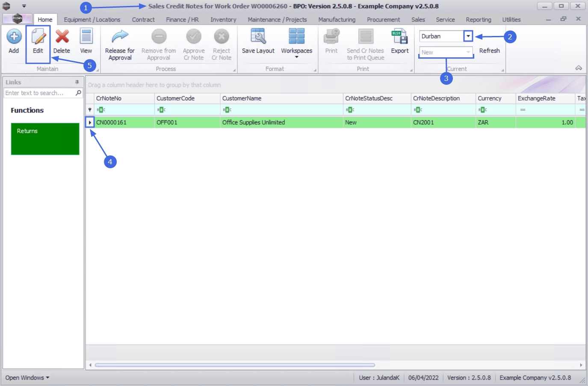Viewport: 588px width, 386px height.
Task: Click the scroll right arrow of grid
Action: (581, 365)
